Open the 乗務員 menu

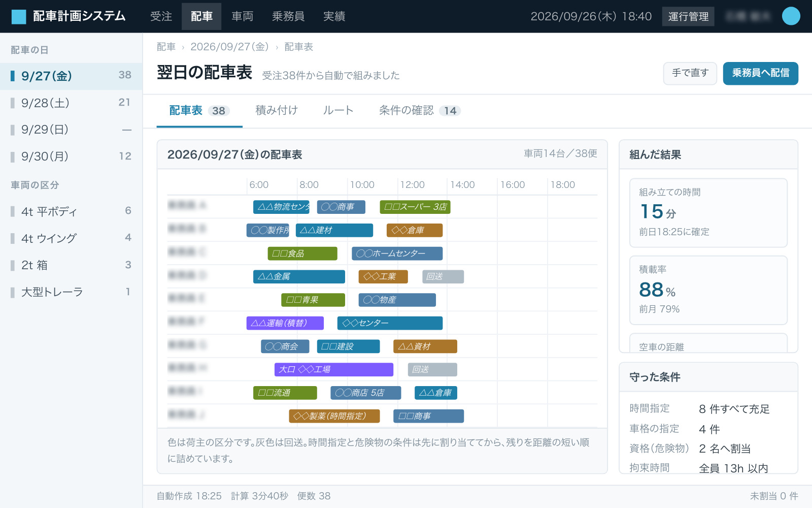click(x=288, y=16)
